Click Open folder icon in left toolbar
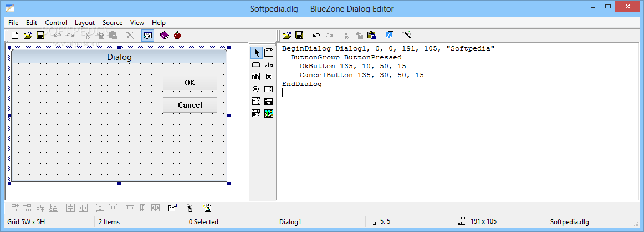 pyautogui.click(x=28, y=36)
